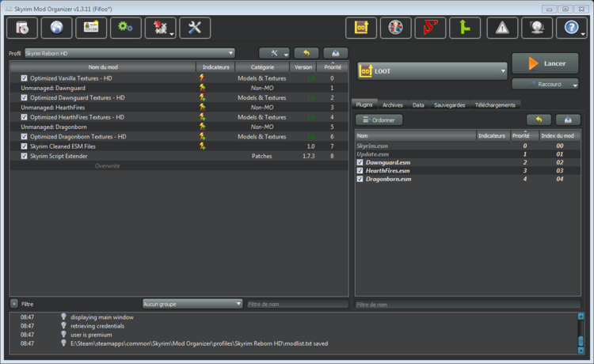
Task: Open the Profil dropdown Skyrim Reborn HD
Action: (130, 53)
